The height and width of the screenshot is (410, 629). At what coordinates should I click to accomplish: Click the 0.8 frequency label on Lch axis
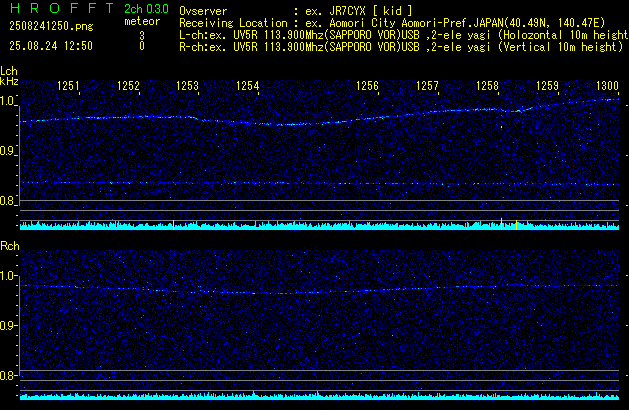coord(7,201)
